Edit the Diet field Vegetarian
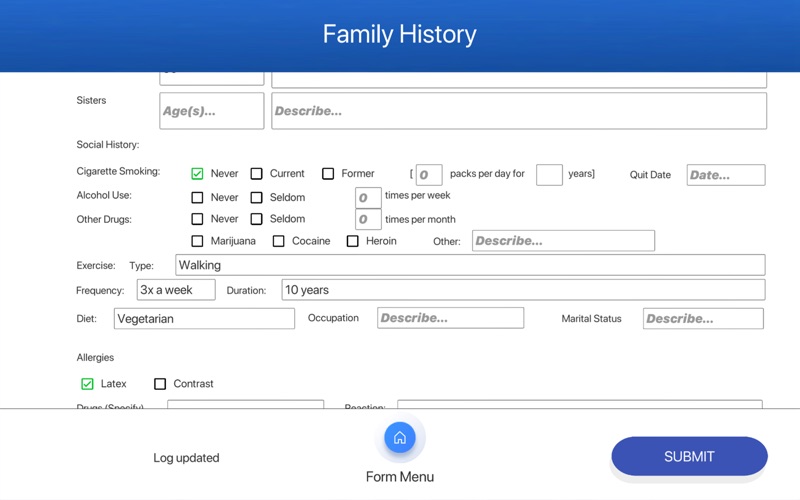This screenshot has width=800, height=500. tap(204, 318)
